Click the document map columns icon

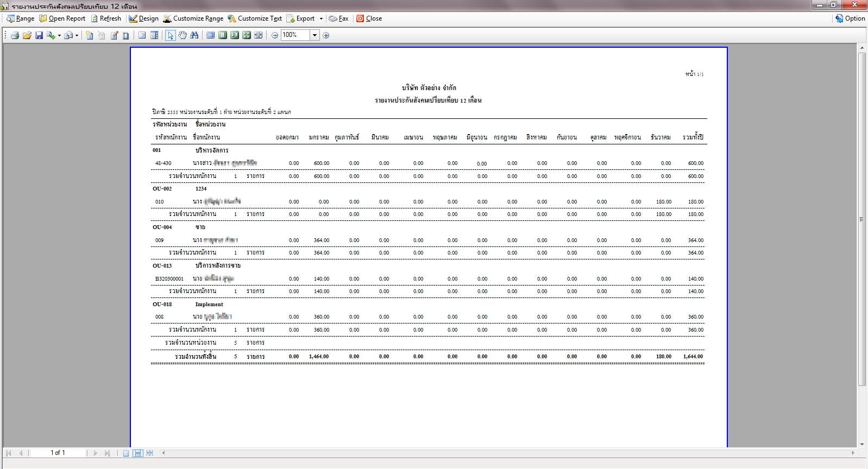click(154, 35)
